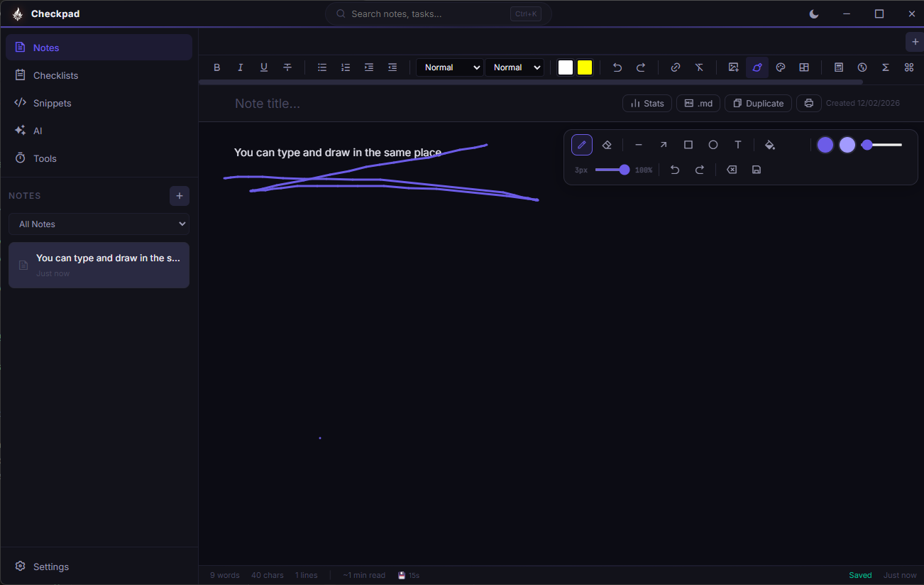Go to the Snippets section
924x585 pixels.
tap(52, 103)
